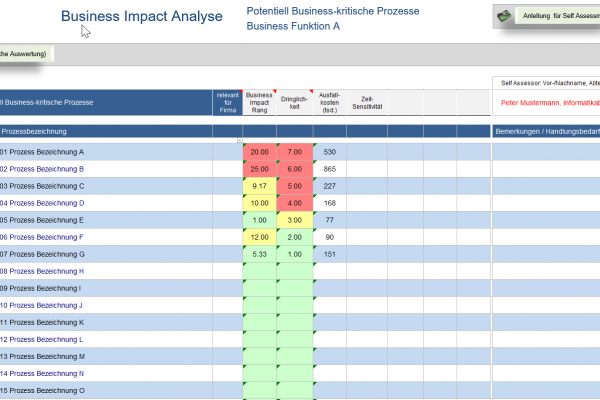Open the Anleitung für Self Assessment button
The height and width of the screenshot is (400, 600).
555,16
